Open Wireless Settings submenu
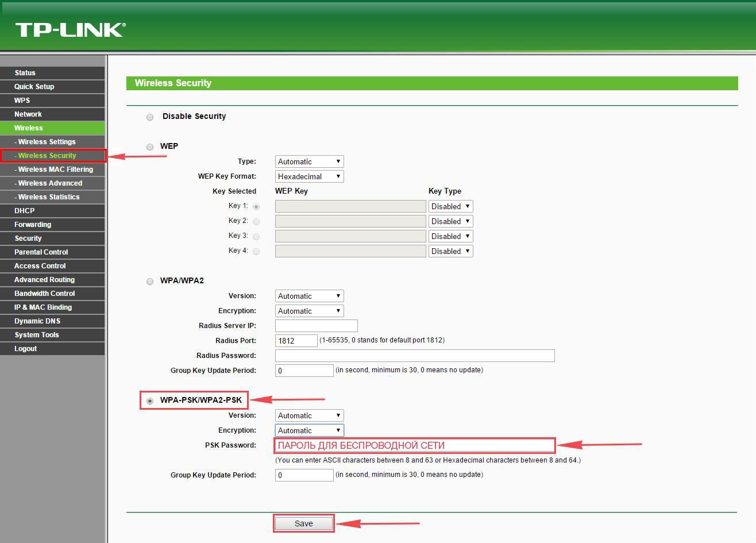Viewport: 756px width, 543px height. click(x=52, y=142)
